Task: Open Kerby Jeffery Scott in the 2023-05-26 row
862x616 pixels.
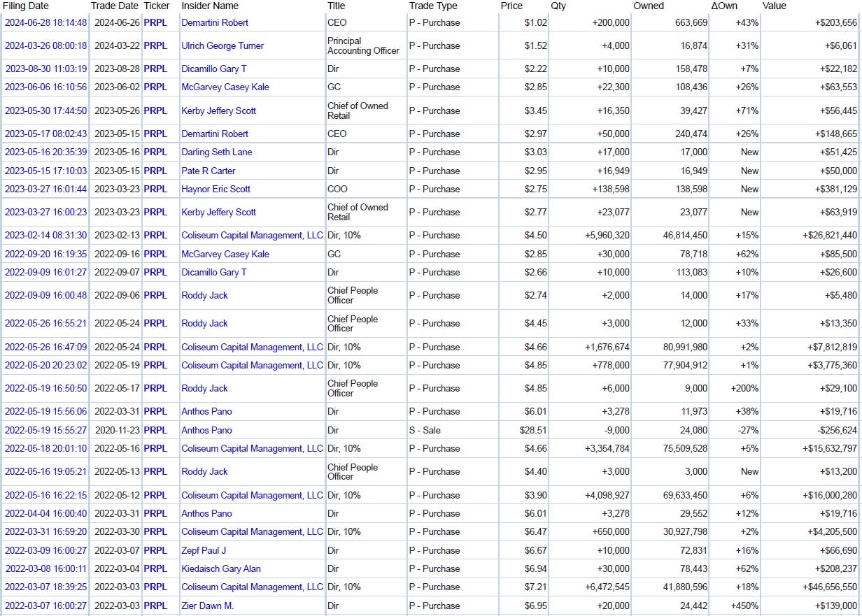Action: point(219,110)
